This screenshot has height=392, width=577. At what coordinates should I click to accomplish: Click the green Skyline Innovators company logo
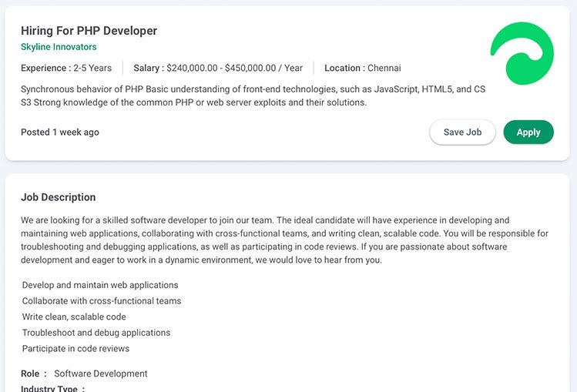(522, 54)
